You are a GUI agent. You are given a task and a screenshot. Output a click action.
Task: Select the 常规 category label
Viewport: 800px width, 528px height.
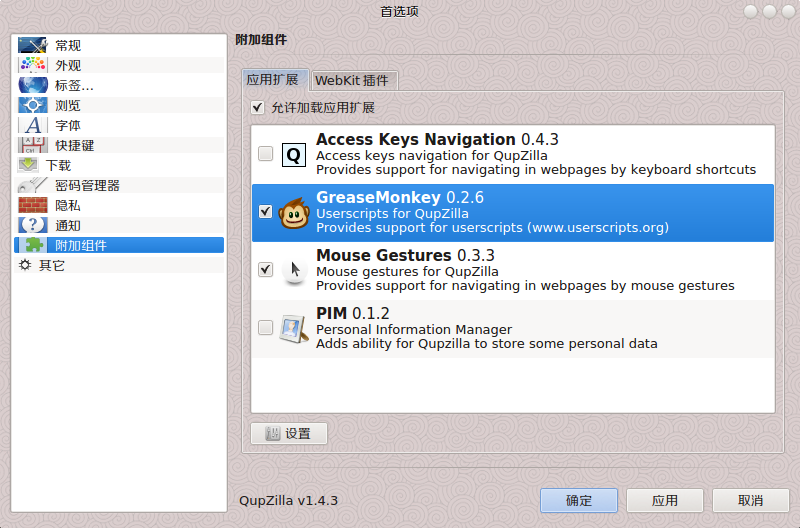[68, 46]
